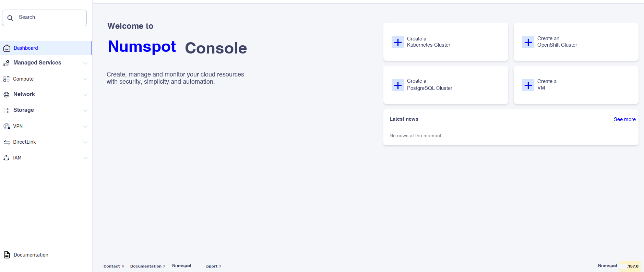The width and height of the screenshot is (644, 272).
Task: Open the Dashboard menu item
Action: click(x=46, y=48)
